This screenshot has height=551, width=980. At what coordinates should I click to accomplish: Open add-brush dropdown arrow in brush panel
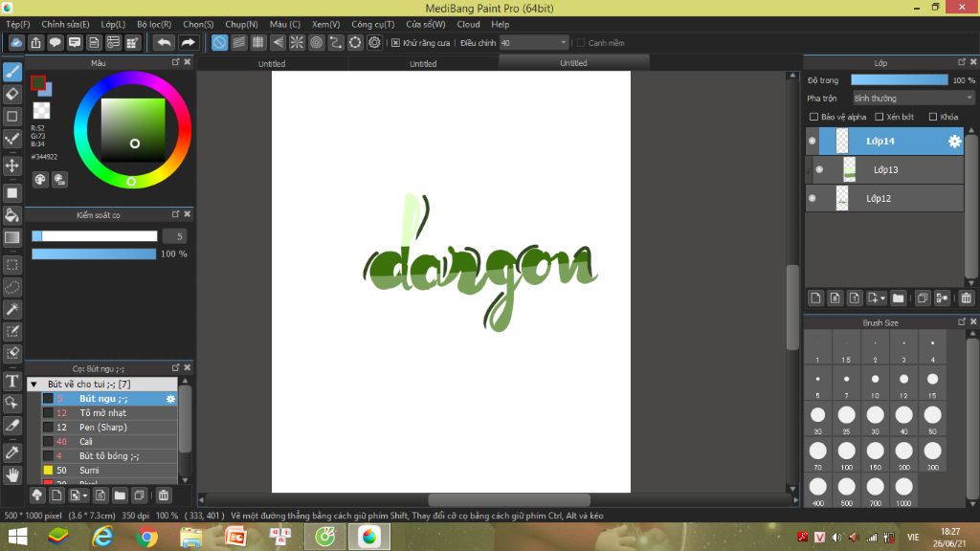pos(85,496)
